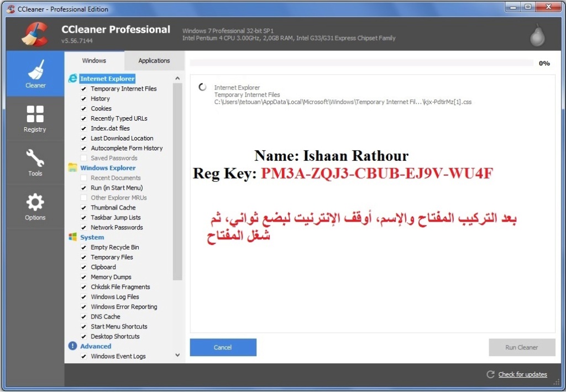Image resolution: width=566 pixels, height=392 pixels.
Task: Click the Windows Explorer folder icon
Action: pyautogui.click(x=72, y=168)
